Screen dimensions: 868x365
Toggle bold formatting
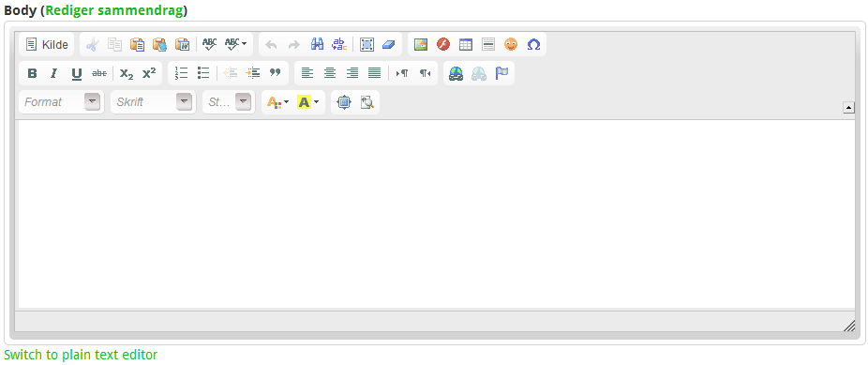click(x=32, y=73)
